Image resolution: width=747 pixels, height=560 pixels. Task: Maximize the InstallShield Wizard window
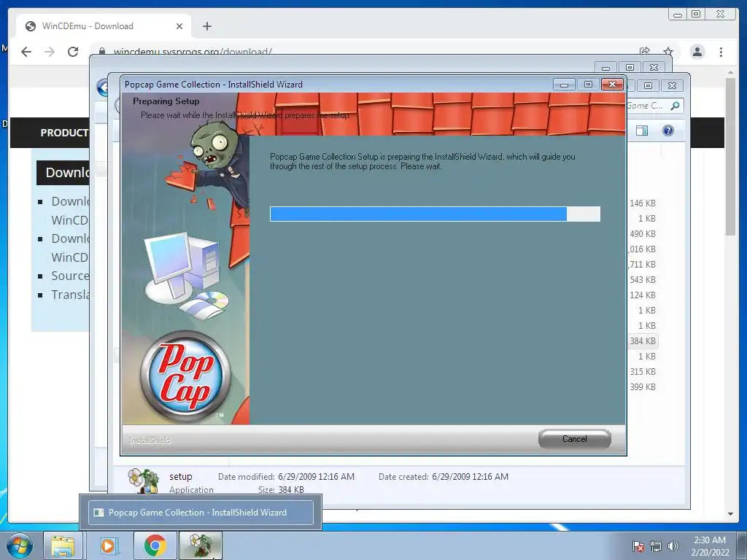point(588,85)
